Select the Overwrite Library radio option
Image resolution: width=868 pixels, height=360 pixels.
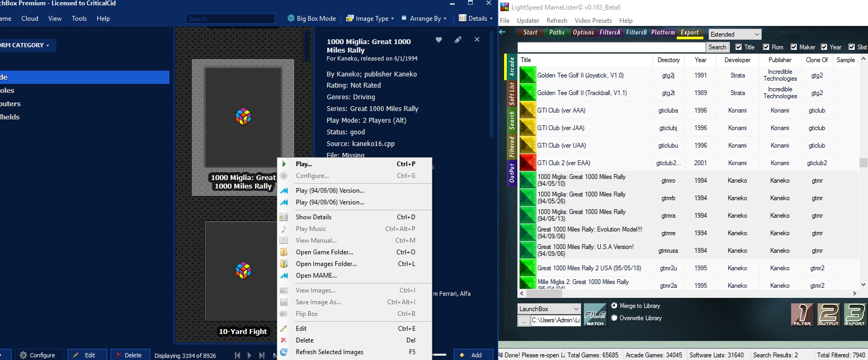[x=614, y=318]
